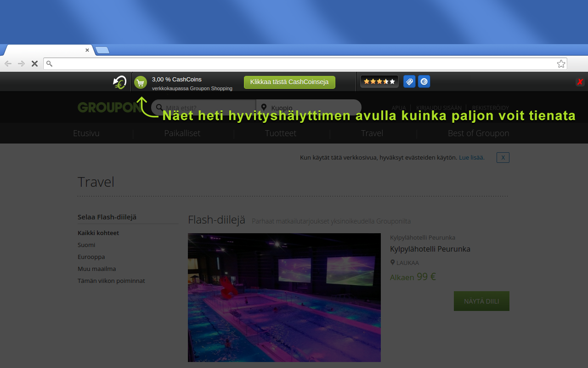Bookmark the page with the star icon
Screen dimensions: 588x368
click(x=561, y=64)
